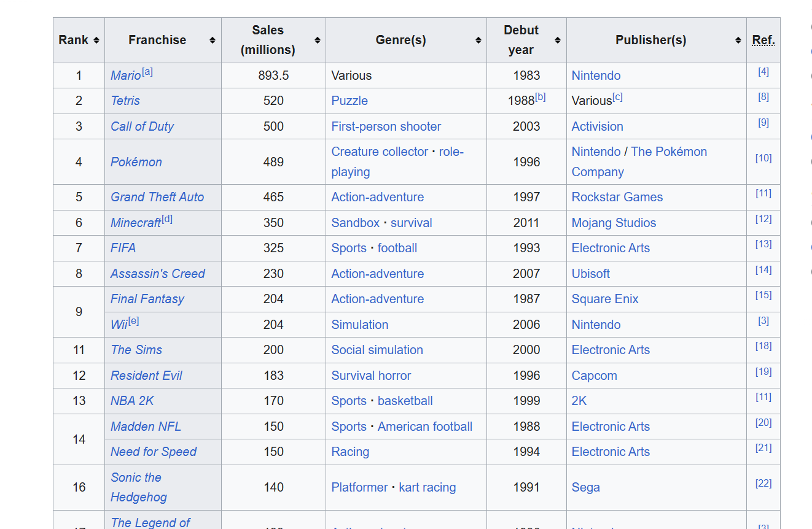
Task: Click footnote [b] beside 1988
Action: [x=540, y=97]
